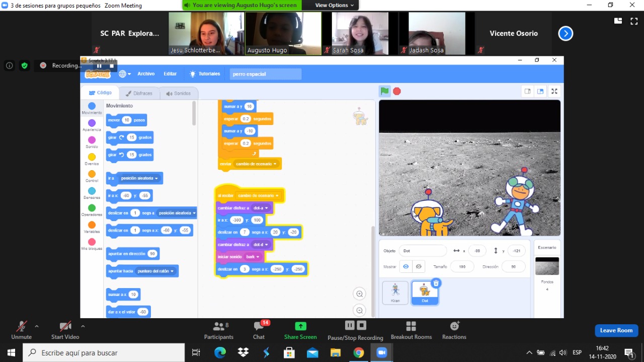Image resolution: width=644 pixels, height=362 pixels.
Task: Open the Zoom Chat panel
Action: tap(259, 330)
